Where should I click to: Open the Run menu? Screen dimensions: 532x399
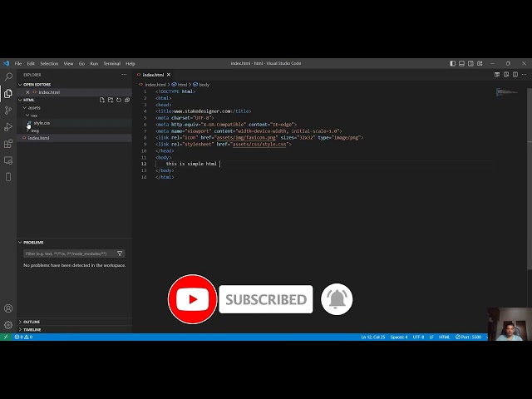pyautogui.click(x=94, y=63)
